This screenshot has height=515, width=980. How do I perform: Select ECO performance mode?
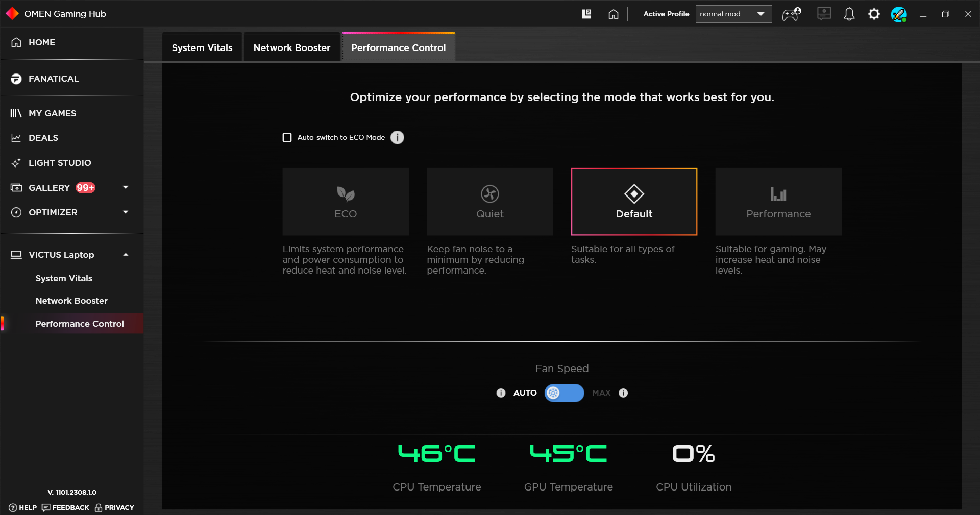click(346, 202)
